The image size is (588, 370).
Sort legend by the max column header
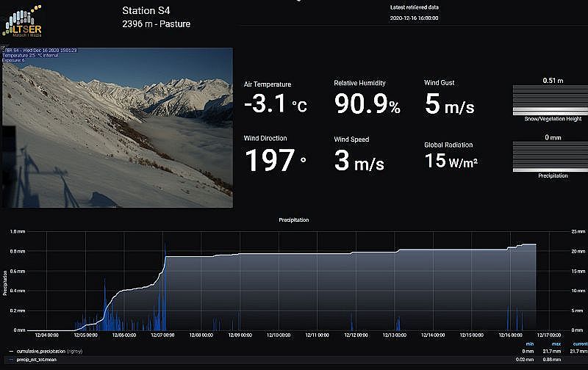click(x=556, y=344)
